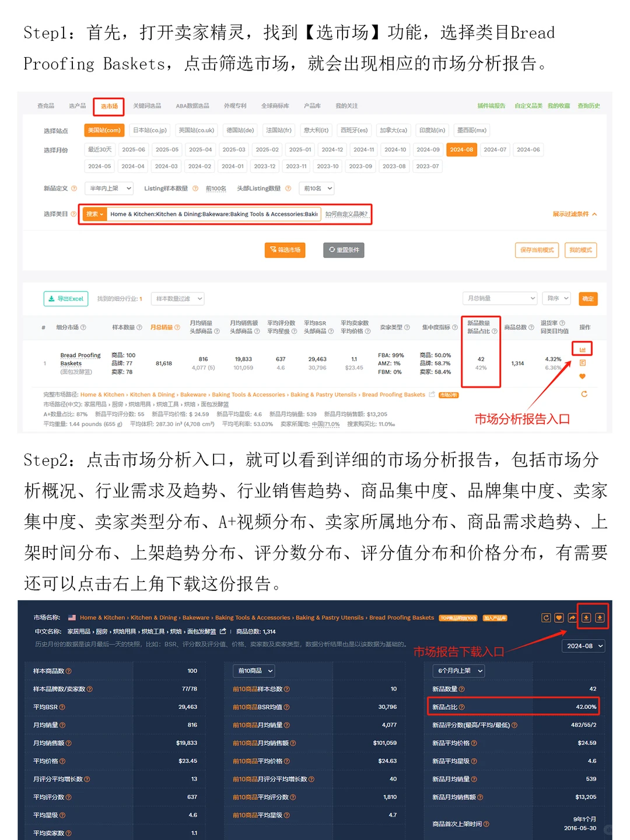This screenshot has height=840, width=630.
Task: Click the refresh icon below the heart icon
Action: coord(583,393)
